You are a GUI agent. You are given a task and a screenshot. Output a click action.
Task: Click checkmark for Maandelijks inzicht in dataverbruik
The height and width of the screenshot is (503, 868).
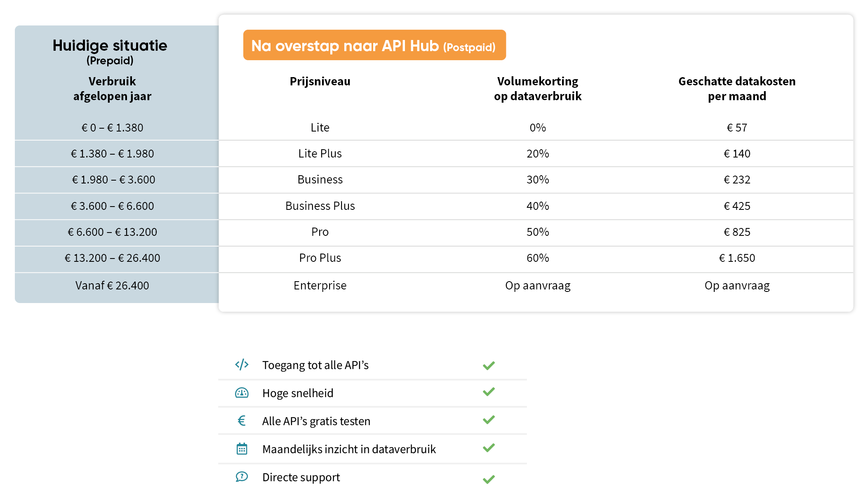[489, 448]
